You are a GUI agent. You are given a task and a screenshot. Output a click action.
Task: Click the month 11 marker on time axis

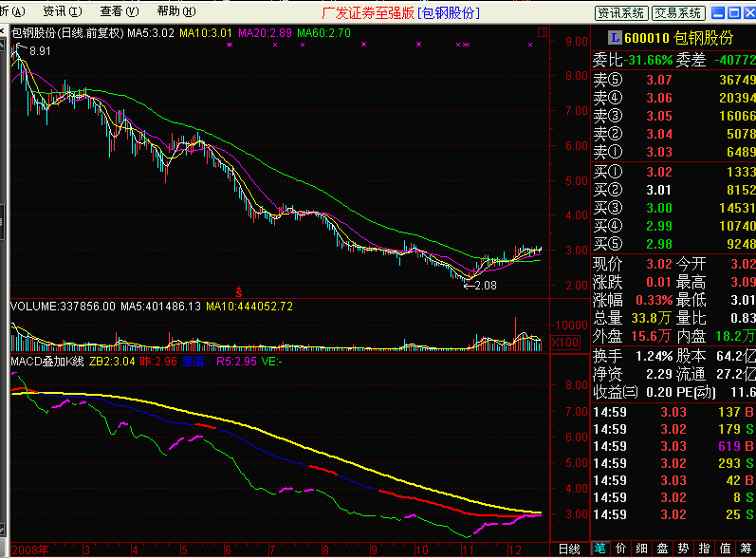coord(468,550)
